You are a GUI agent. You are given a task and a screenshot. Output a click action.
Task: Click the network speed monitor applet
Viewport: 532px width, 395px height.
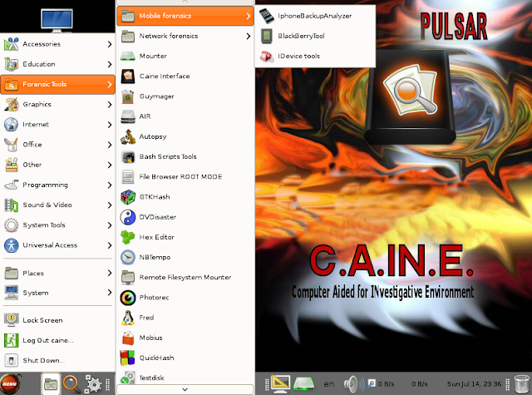coord(397,384)
